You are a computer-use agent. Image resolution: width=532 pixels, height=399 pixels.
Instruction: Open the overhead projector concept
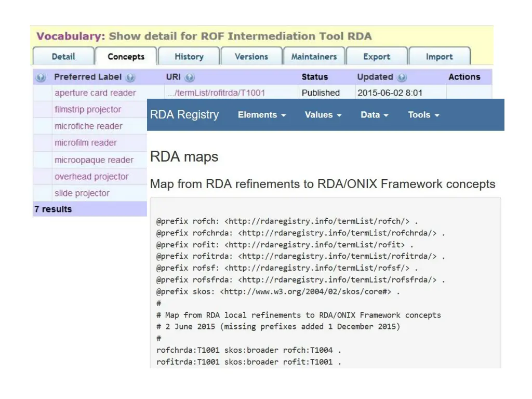[91, 177]
